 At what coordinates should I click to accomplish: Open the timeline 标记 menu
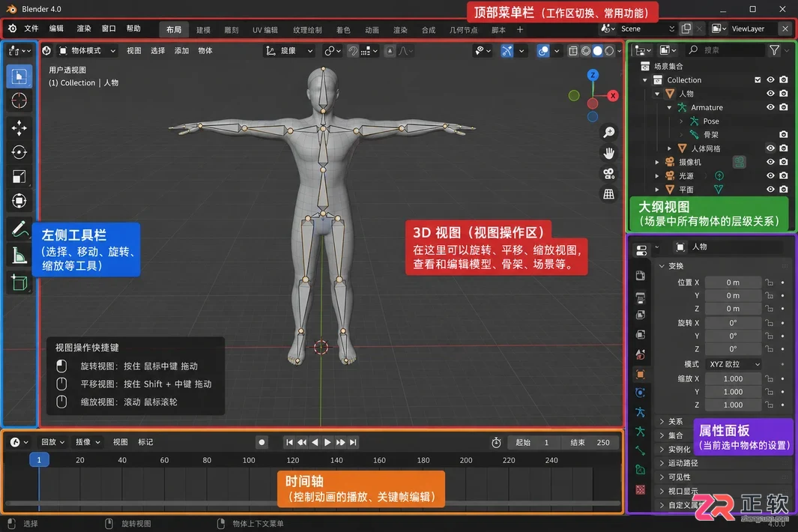(145, 442)
